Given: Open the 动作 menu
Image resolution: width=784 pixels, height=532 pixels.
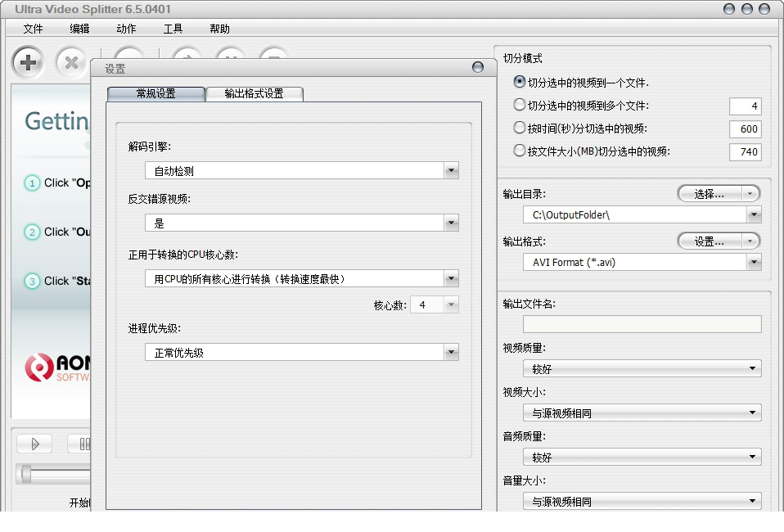Looking at the screenshot, I should click(x=126, y=29).
